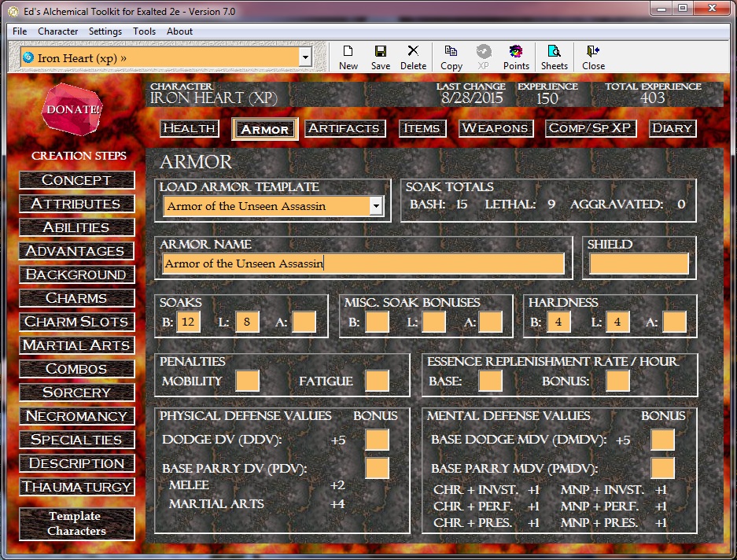Open the Attributes creation step
This screenshot has width=737, height=560.
[x=76, y=204]
